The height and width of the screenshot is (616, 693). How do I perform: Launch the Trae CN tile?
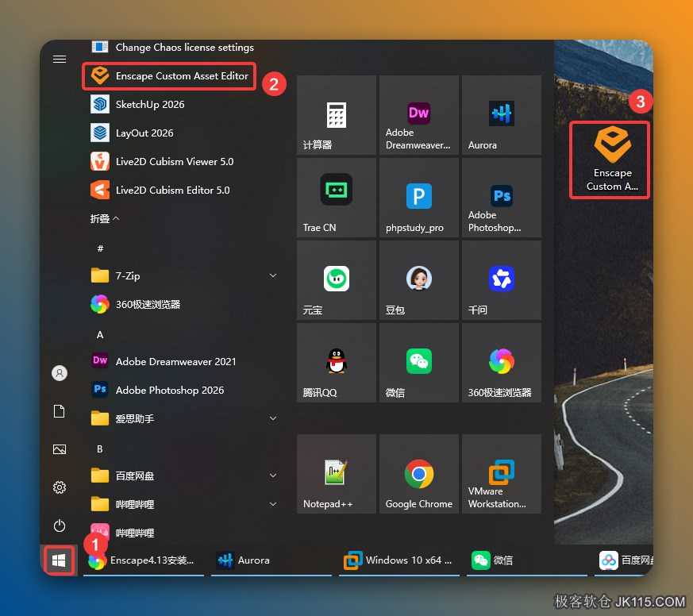coord(337,198)
